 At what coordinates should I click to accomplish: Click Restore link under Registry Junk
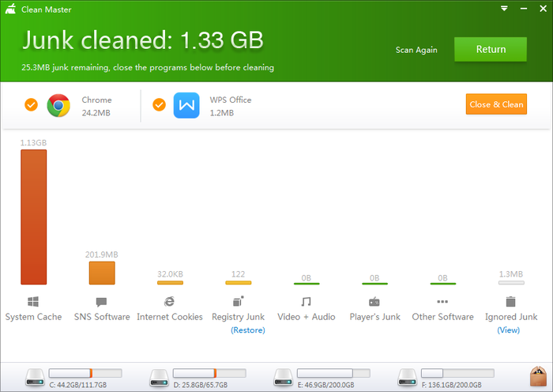point(247,330)
